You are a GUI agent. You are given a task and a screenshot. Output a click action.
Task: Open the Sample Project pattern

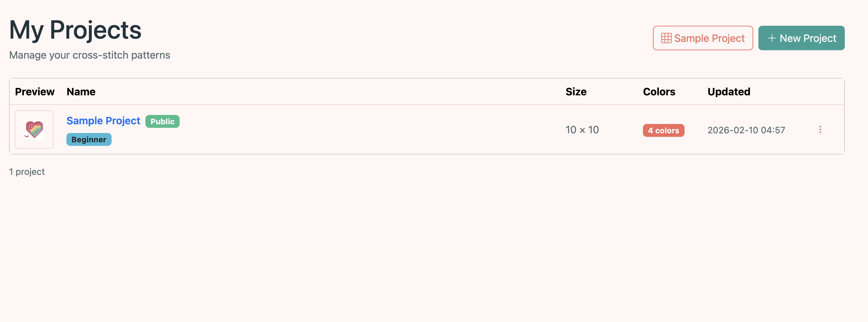click(103, 120)
